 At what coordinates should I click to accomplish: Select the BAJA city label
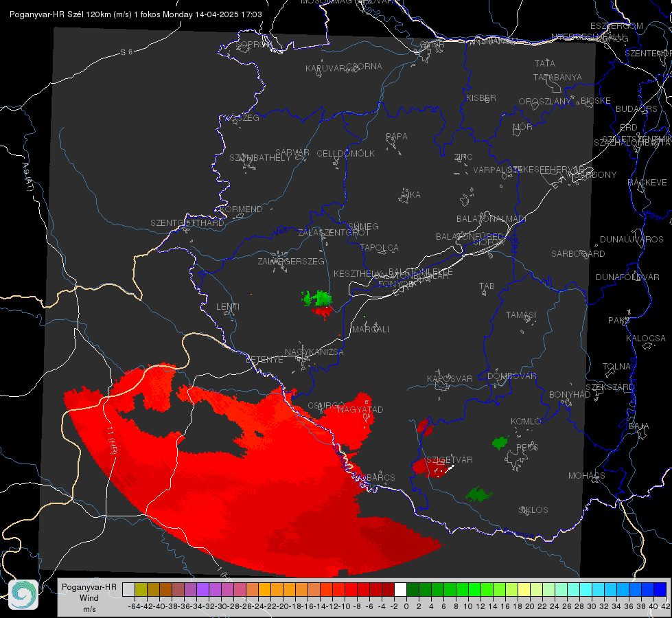tap(639, 426)
